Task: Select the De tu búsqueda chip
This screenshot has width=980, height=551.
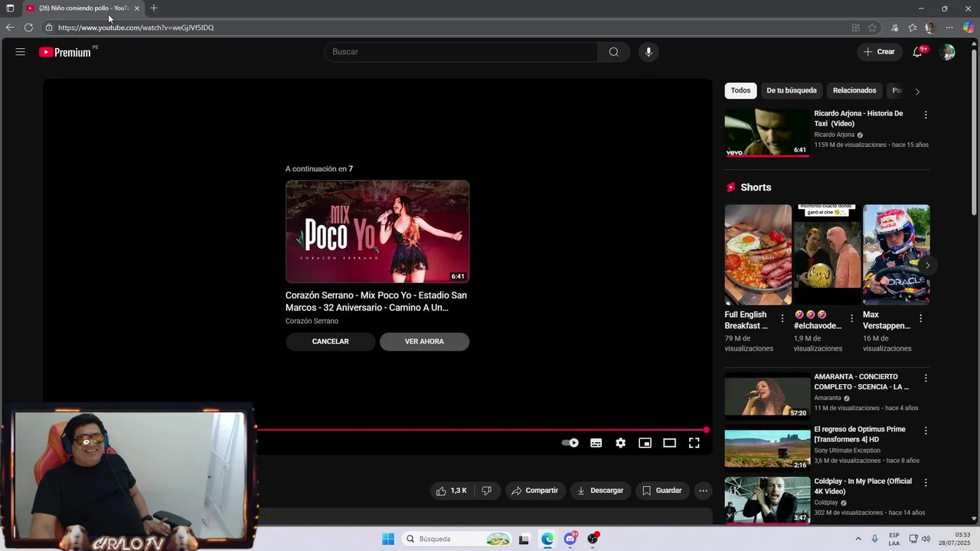Action: [x=792, y=90]
